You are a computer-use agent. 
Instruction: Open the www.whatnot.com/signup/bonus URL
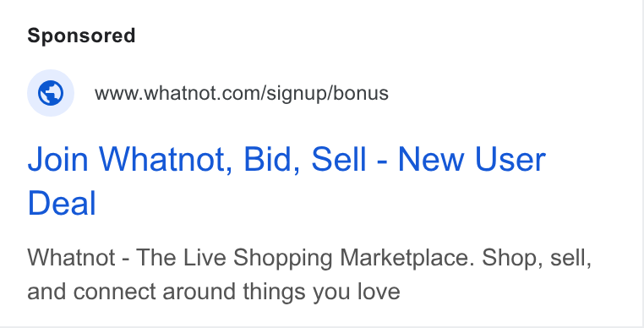242,93
